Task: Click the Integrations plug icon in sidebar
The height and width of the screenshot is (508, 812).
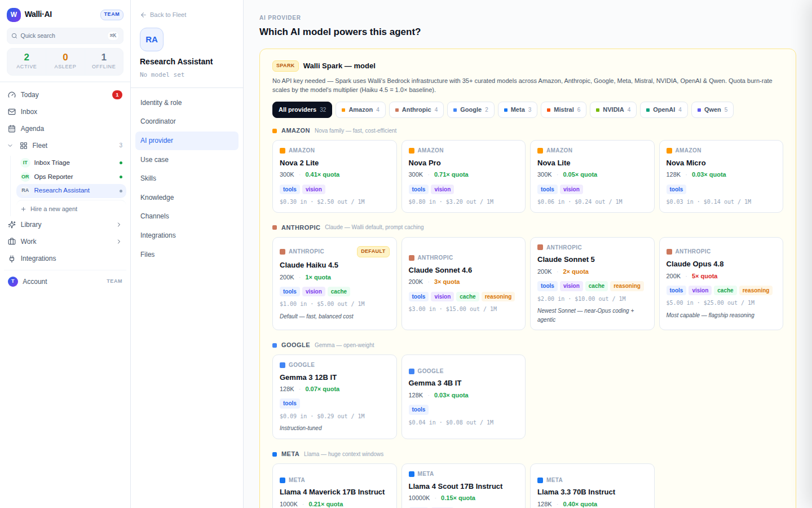Action: pos(12,259)
